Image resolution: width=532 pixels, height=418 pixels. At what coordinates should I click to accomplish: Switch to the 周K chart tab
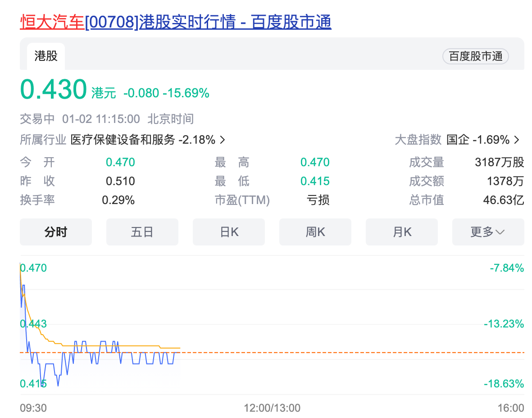tap(315, 232)
